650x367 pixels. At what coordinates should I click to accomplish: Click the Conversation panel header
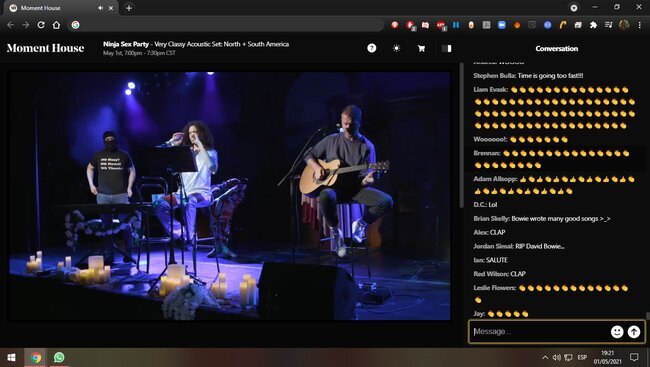click(x=556, y=49)
